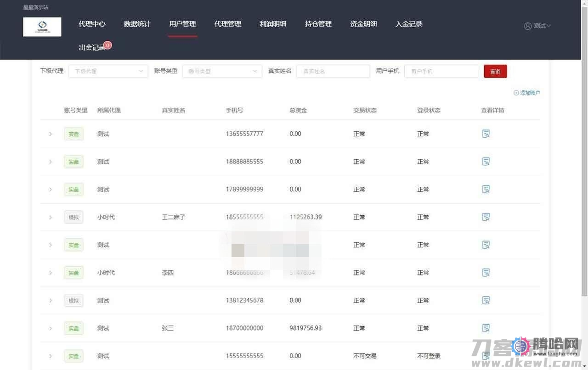Open details icon for 张三

[x=486, y=328]
